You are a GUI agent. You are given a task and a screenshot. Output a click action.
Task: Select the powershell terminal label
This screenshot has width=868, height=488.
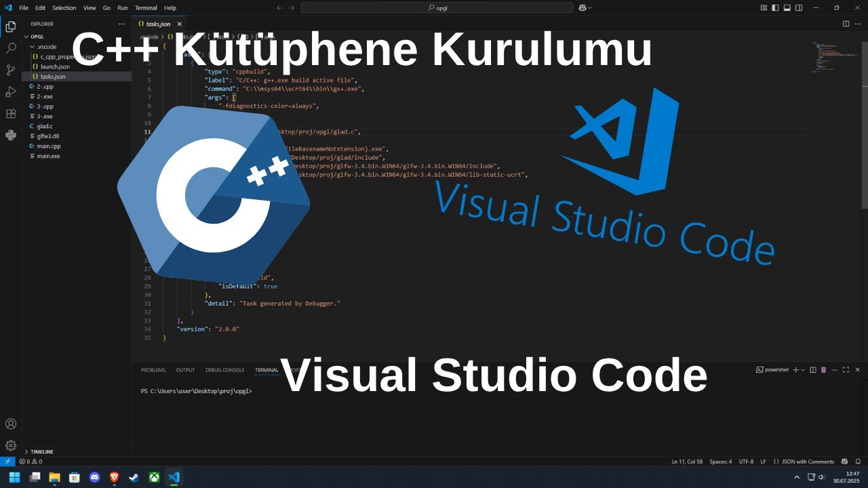pos(772,370)
